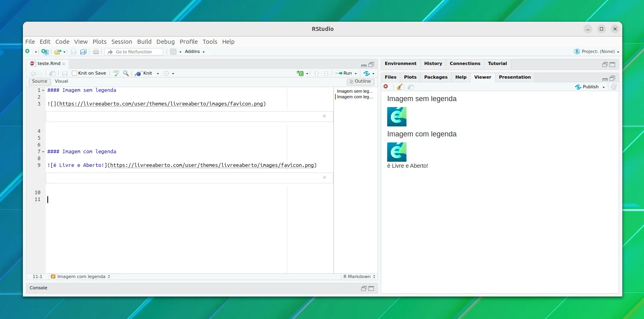Open the Project: (None) menu
644x319 pixels.
[x=597, y=51]
